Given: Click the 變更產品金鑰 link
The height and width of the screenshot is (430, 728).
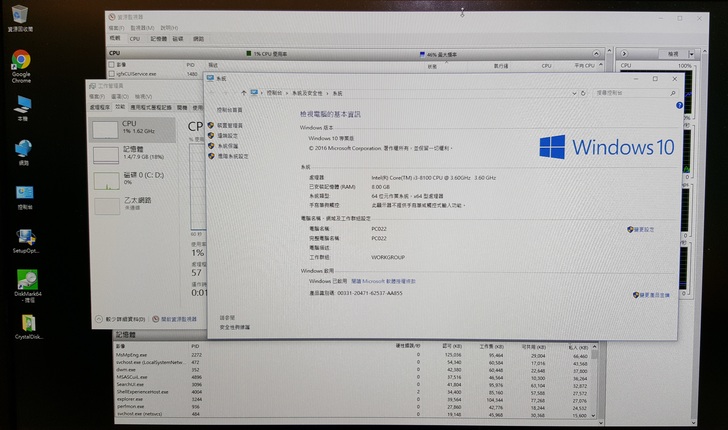Looking at the screenshot, I should [x=655, y=295].
